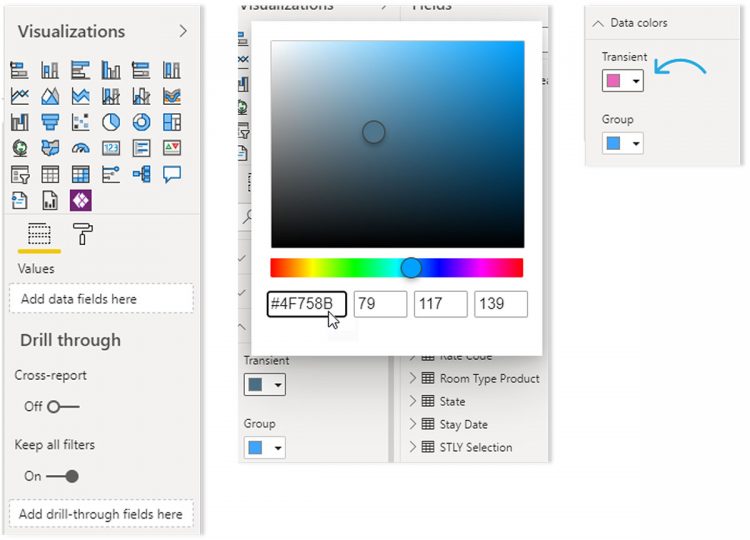Click the red value field showing 79

(x=380, y=304)
